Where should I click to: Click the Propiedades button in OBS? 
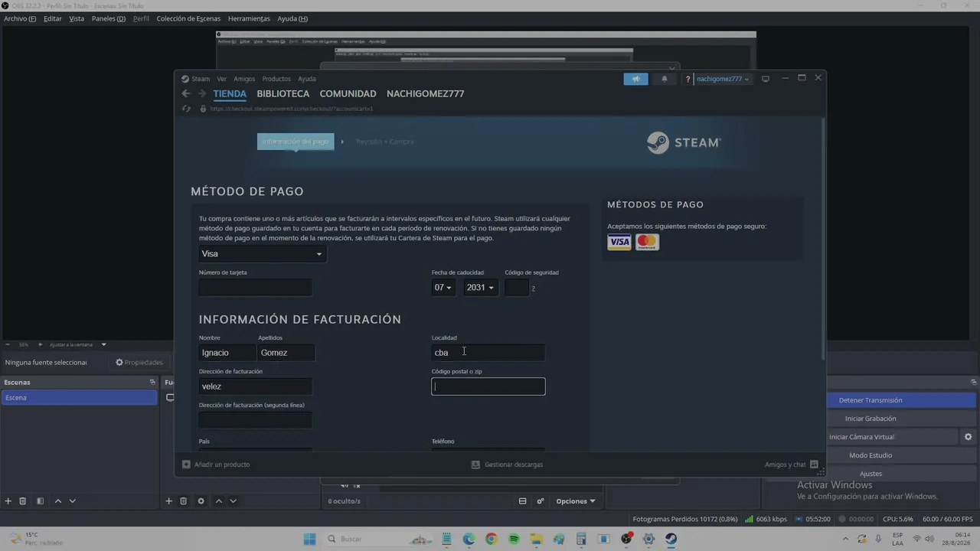pos(139,363)
